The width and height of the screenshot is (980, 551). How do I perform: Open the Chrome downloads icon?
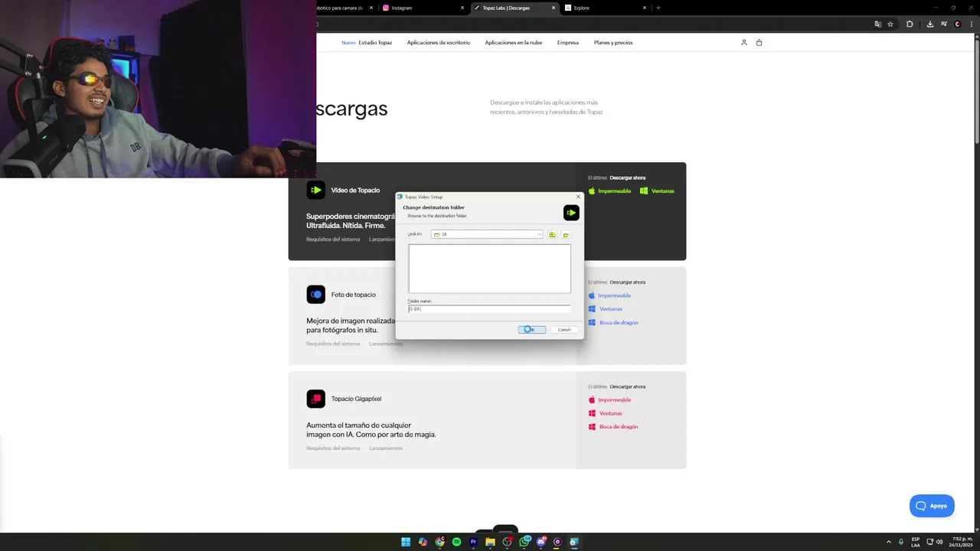coord(930,24)
